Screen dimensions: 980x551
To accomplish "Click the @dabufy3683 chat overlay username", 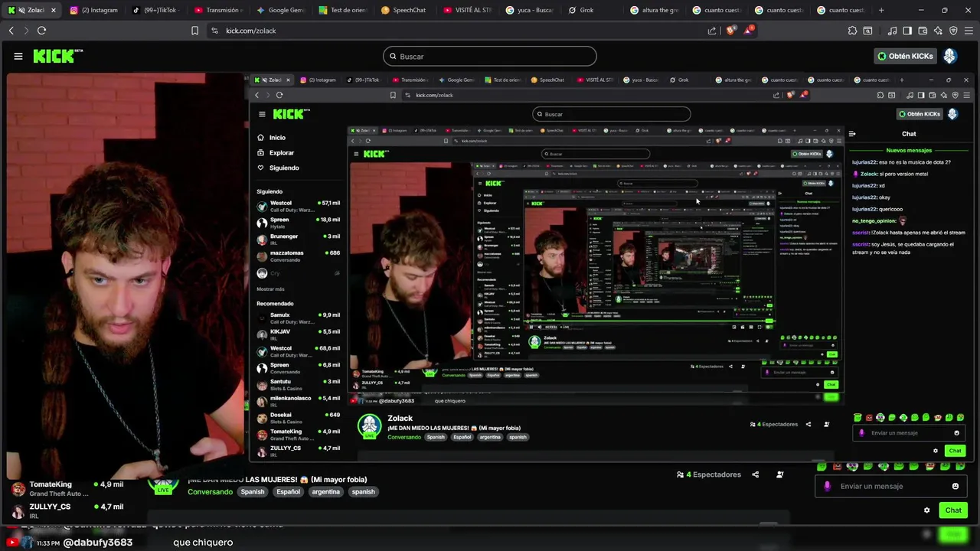I will [x=97, y=543].
